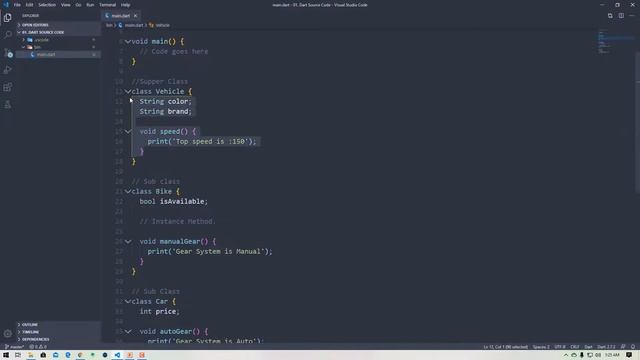Viewport: 640px width, 360px height.
Task: Open Microsoft Edge from the taskbar
Action: [x=68, y=355]
